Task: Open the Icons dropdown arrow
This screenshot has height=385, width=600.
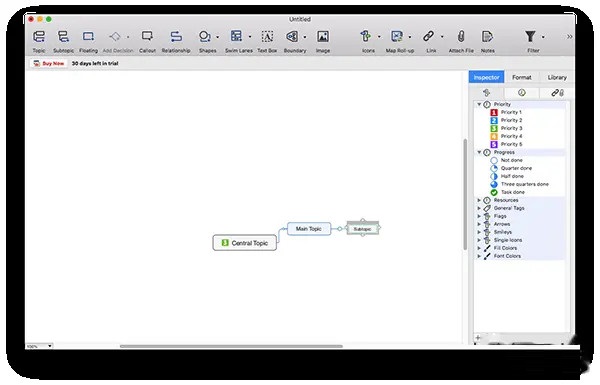Action: (379, 37)
